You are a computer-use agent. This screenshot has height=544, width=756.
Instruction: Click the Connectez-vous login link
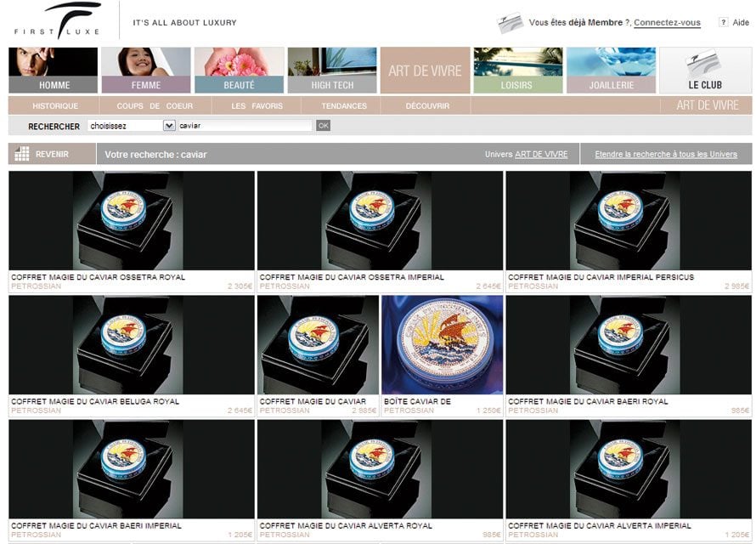click(667, 23)
